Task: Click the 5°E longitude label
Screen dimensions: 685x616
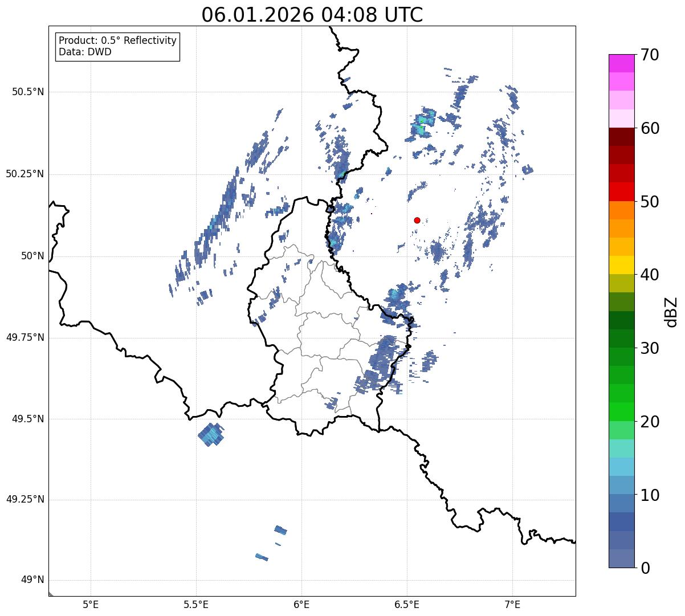Action: [x=91, y=605]
